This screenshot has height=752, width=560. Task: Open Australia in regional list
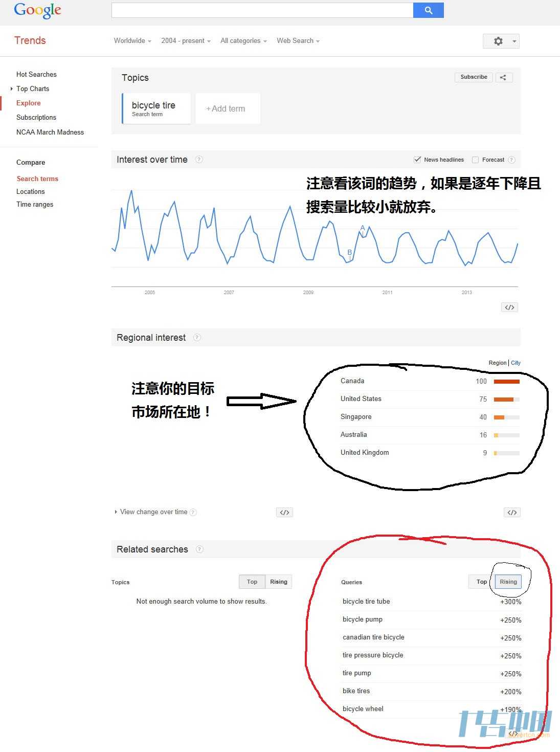[x=354, y=435]
